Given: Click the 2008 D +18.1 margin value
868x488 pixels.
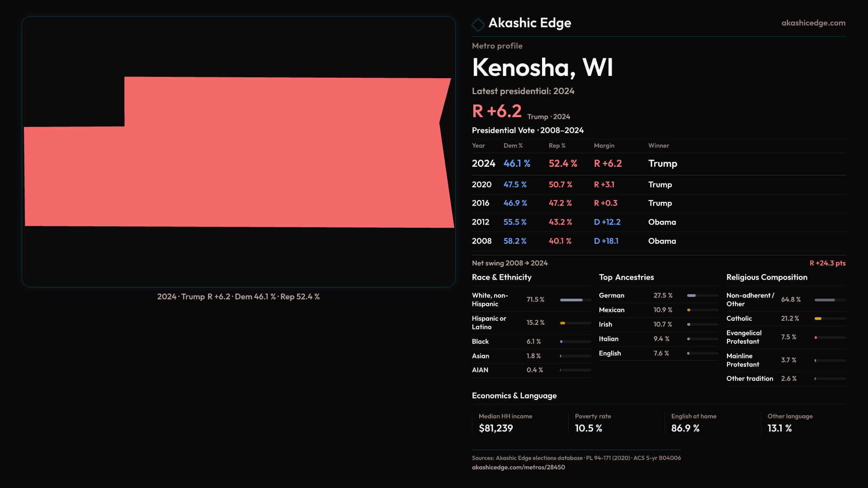Looking at the screenshot, I should pos(606,241).
